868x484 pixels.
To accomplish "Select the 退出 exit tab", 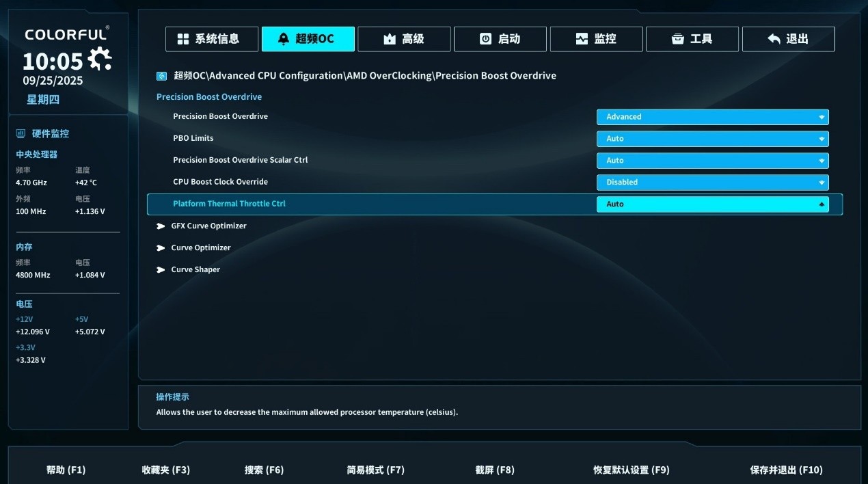I will coord(788,39).
